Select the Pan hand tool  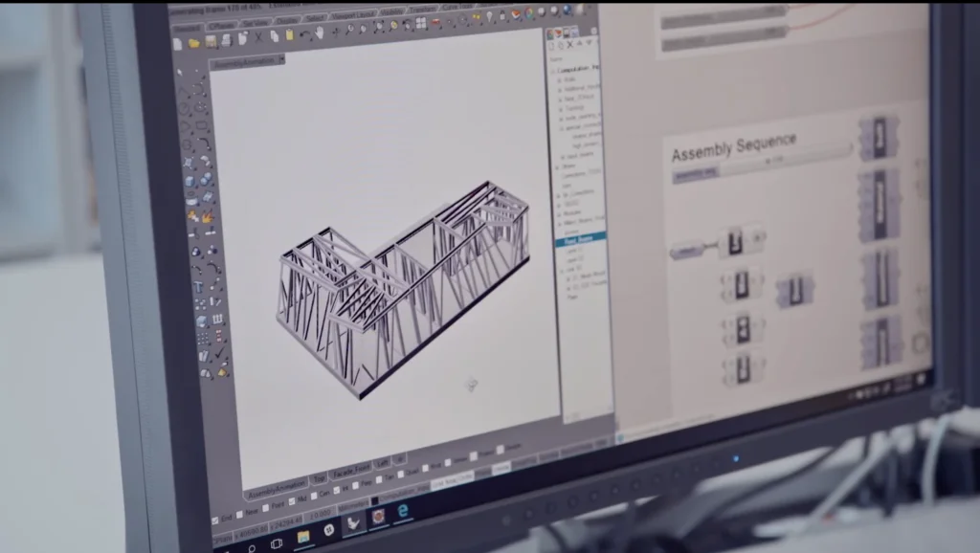coord(318,33)
